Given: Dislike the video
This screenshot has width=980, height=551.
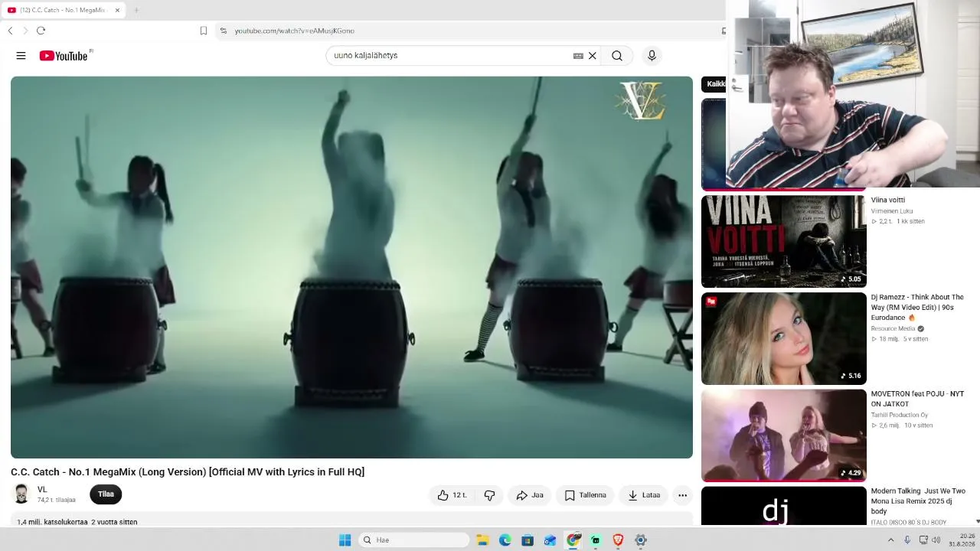Looking at the screenshot, I should tap(489, 495).
